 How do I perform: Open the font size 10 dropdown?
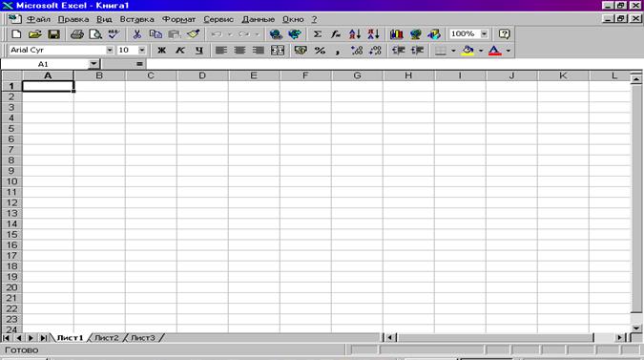coord(142,51)
